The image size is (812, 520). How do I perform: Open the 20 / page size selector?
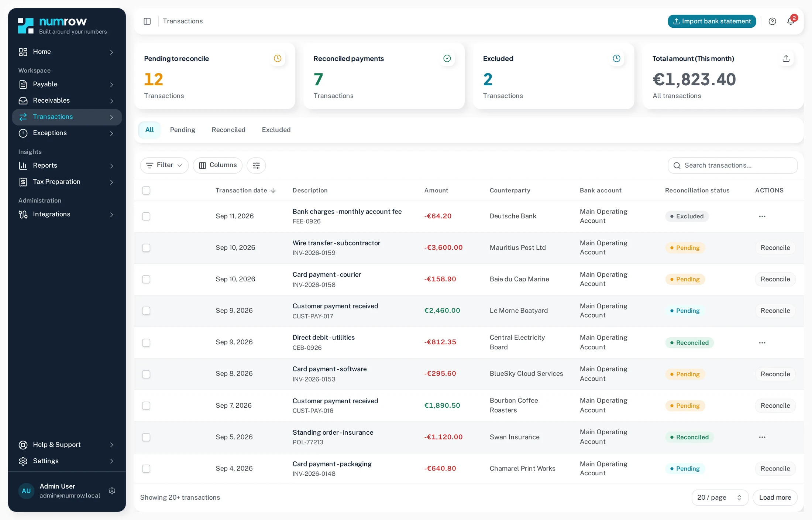720,497
